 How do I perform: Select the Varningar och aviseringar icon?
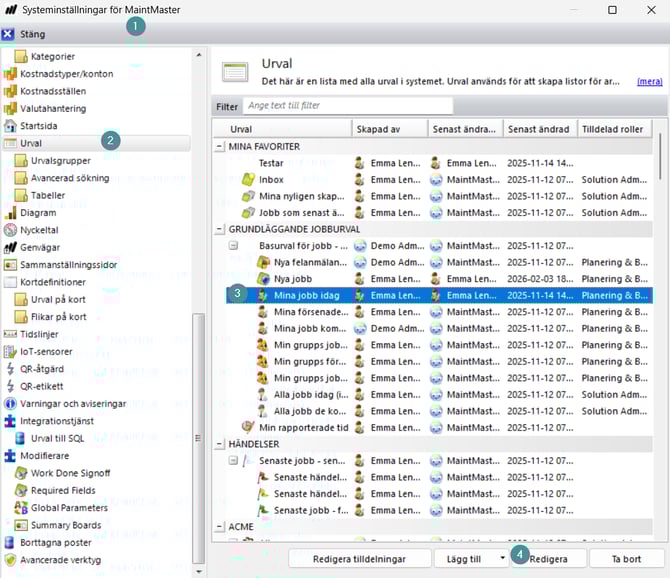click(11, 404)
